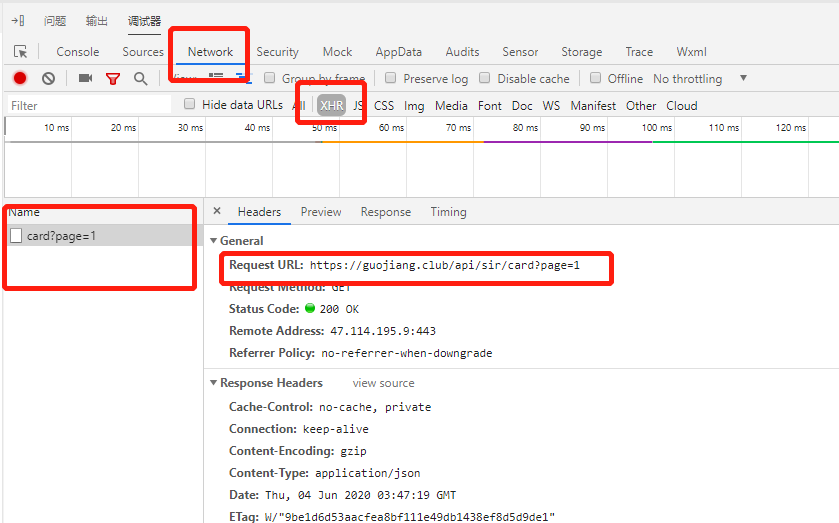Open the Storage tab
This screenshot has width=839, height=523.
pyautogui.click(x=582, y=52)
